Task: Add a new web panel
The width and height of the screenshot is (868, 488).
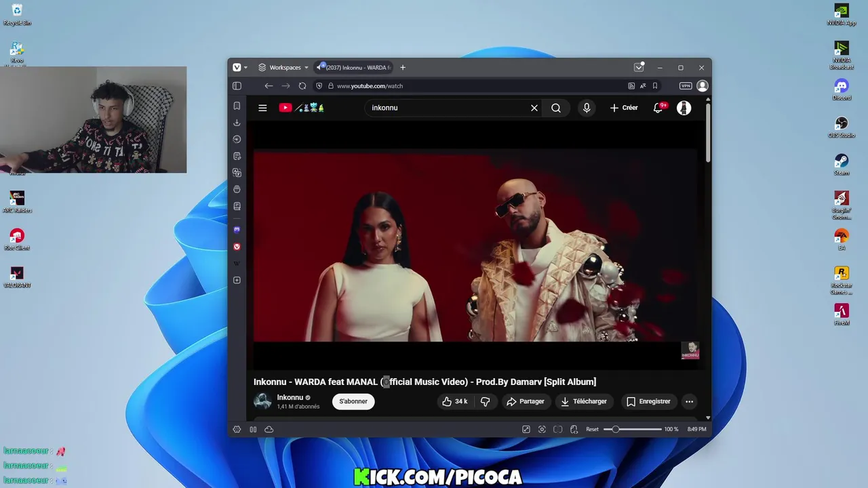Action: 237,280
